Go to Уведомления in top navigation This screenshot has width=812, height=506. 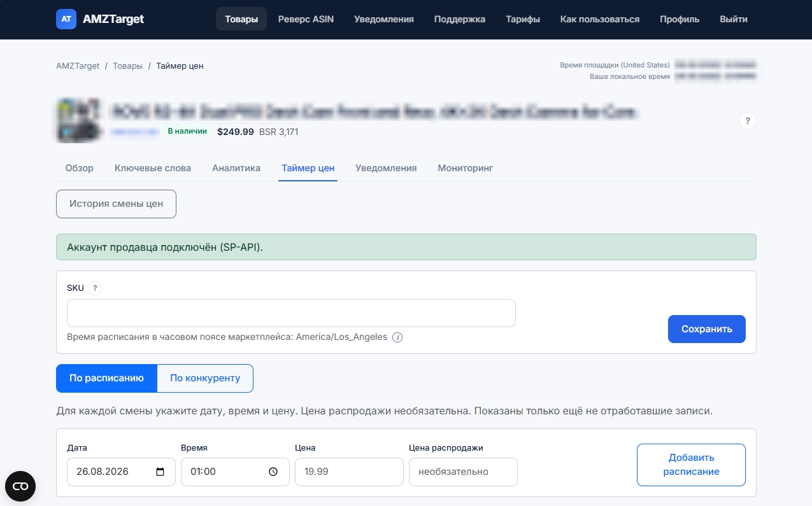[384, 19]
